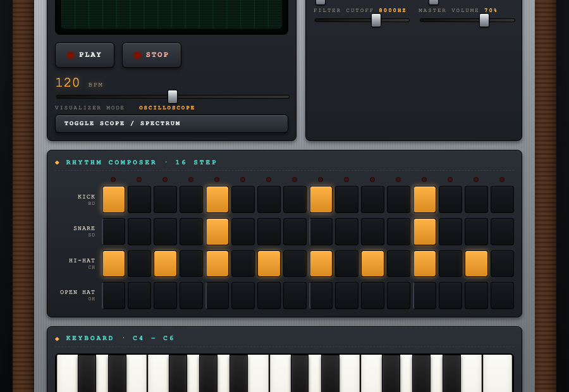Enable Snare step 1
Image resolution: width=569 pixels, height=392 pixels.
pyautogui.click(x=114, y=231)
